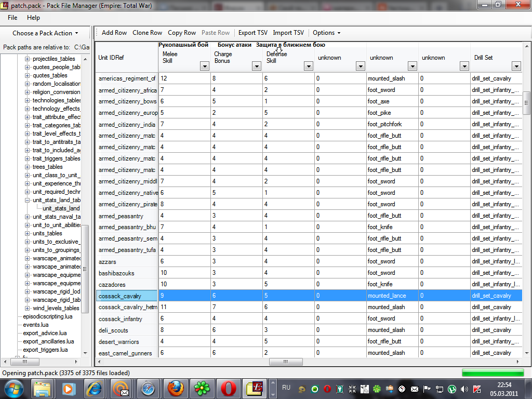Launch Firefox from the taskbar

coord(175,389)
